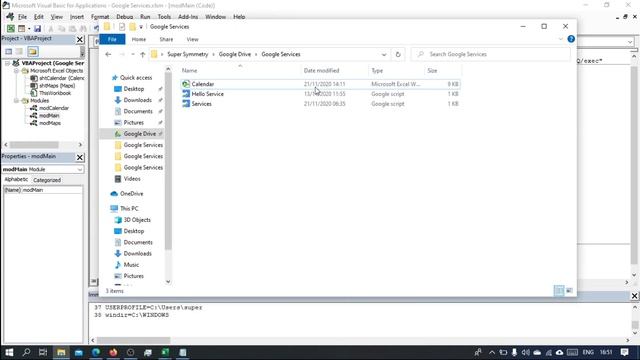Open pinned Pictures under Quick access
The height and width of the screenshot is (360, 640).
pos(133,122)
